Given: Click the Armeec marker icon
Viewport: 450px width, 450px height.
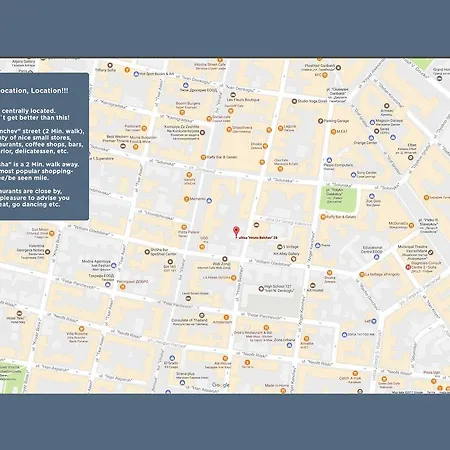Looking at the screenshot, I should click(386, 106).
